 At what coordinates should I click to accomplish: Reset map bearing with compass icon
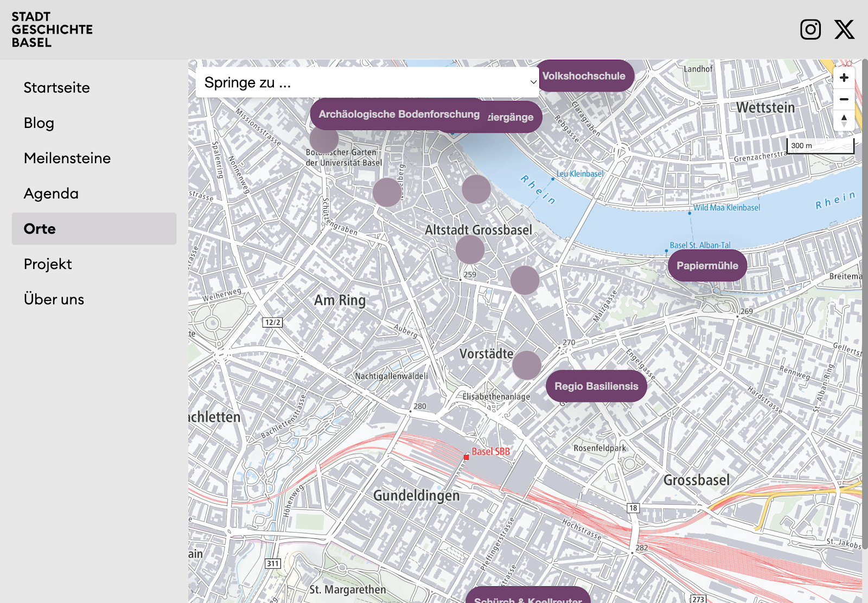[x=844, y=120]
